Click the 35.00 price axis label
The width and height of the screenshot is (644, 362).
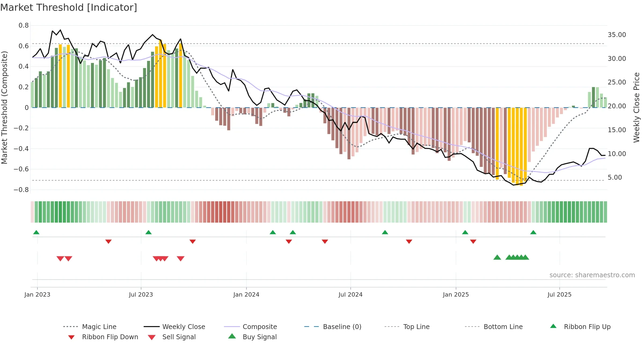(x=617, y=35)
